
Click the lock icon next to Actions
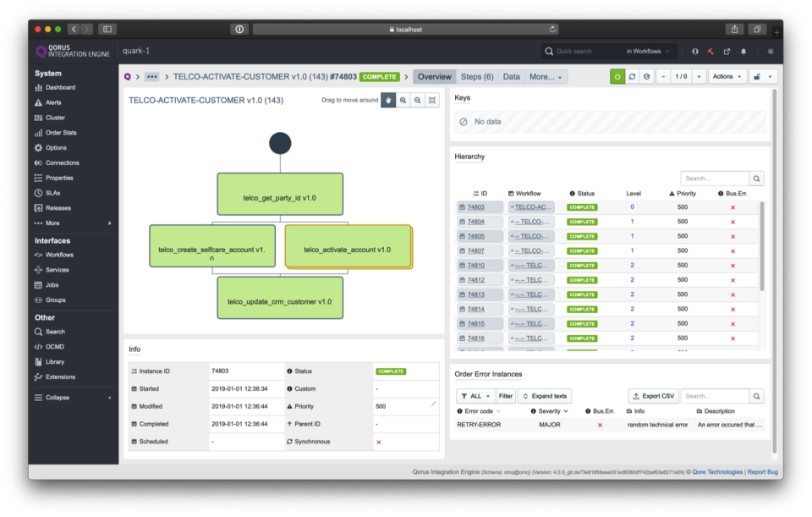point(758,76)
